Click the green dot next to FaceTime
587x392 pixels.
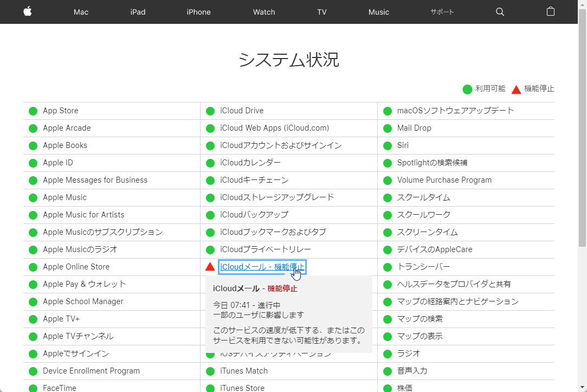point(33,388)
